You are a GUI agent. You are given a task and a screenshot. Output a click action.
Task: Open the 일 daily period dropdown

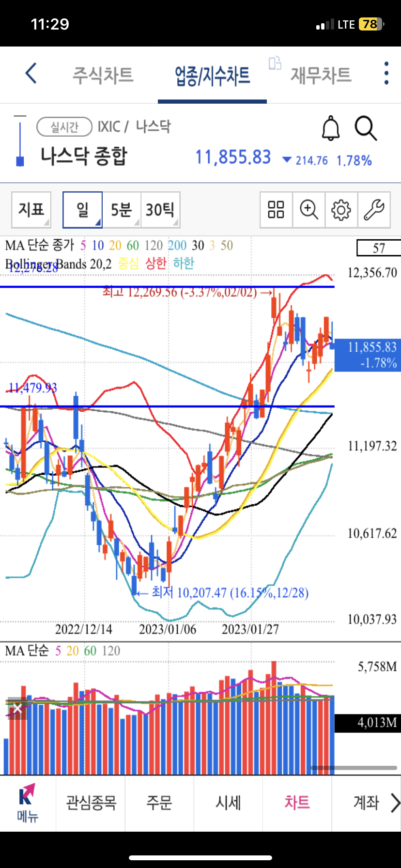tap(82, 210)
